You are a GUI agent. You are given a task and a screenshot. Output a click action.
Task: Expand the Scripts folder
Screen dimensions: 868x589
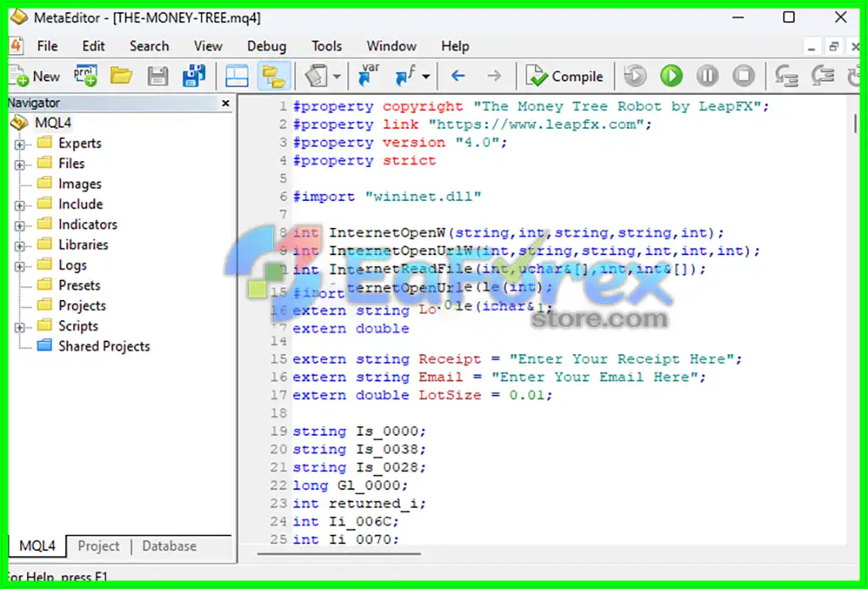20,327
